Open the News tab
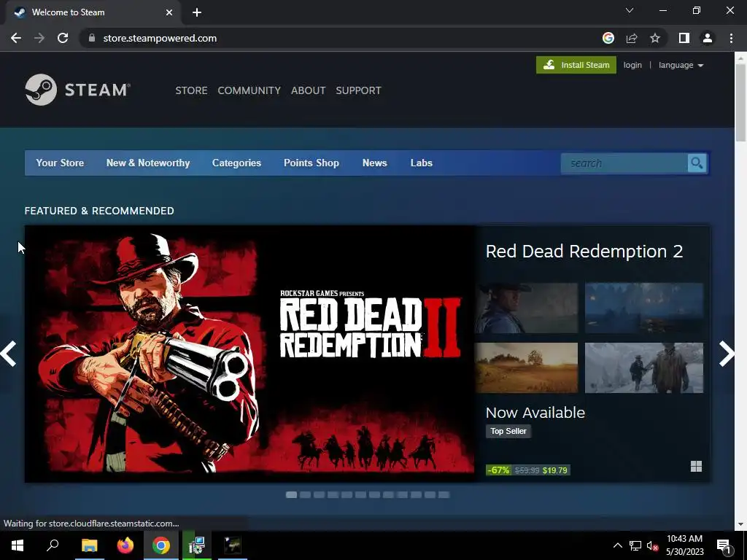 pos(375,163)
